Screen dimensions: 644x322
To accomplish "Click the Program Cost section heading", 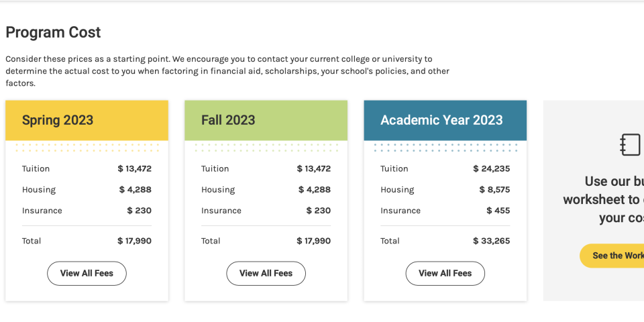I will 53,32.
